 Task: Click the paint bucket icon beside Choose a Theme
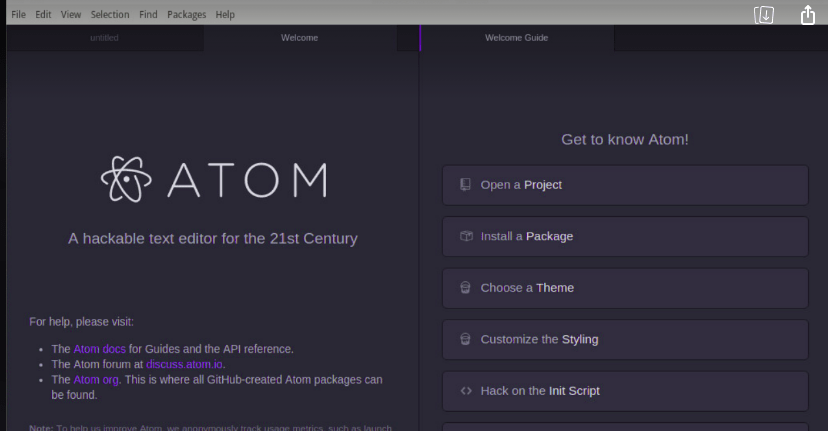click(x=465, y=288)
